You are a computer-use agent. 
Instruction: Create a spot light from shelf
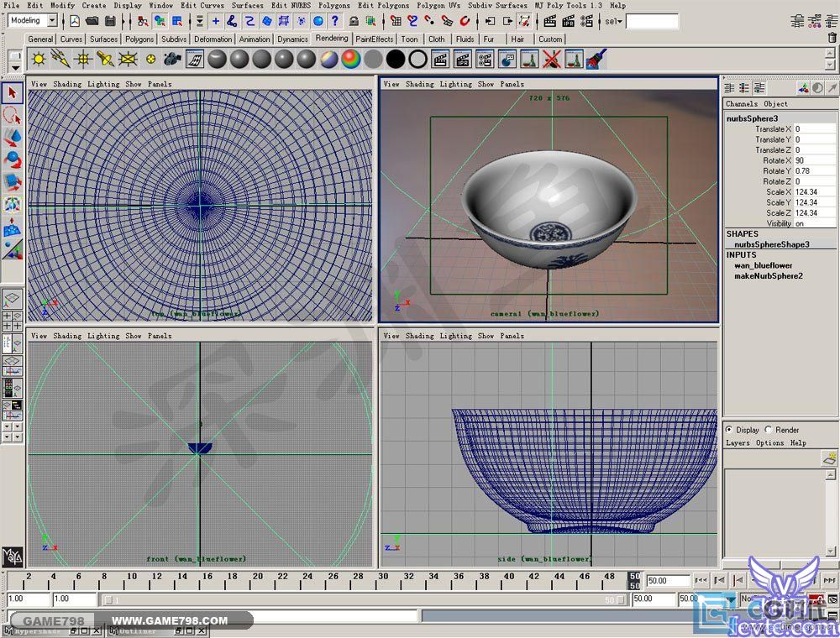coord(106,59)
